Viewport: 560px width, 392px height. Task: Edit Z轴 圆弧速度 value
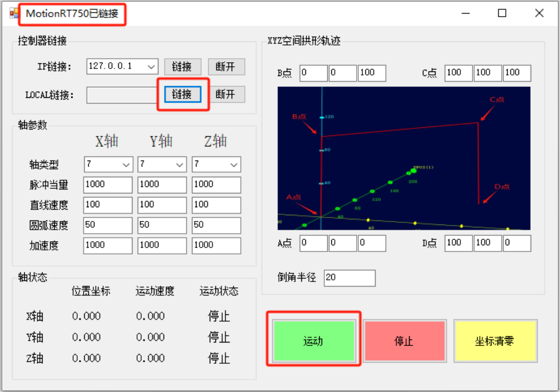tap(217, 226)
